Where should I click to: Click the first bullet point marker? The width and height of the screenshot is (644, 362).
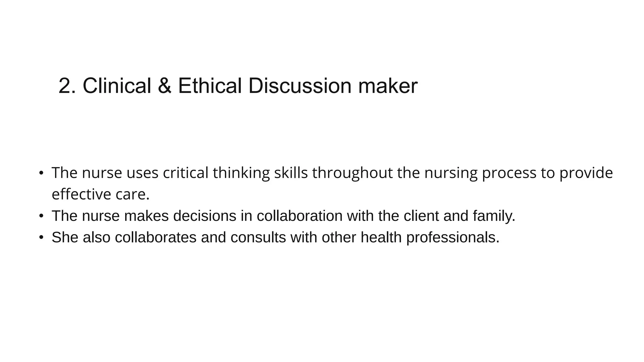(x=41, y=173)
